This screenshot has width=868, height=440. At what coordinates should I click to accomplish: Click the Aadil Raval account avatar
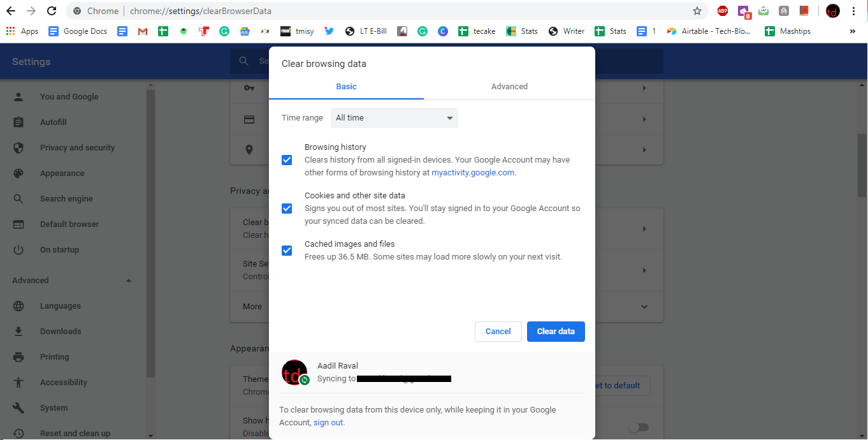294,372
